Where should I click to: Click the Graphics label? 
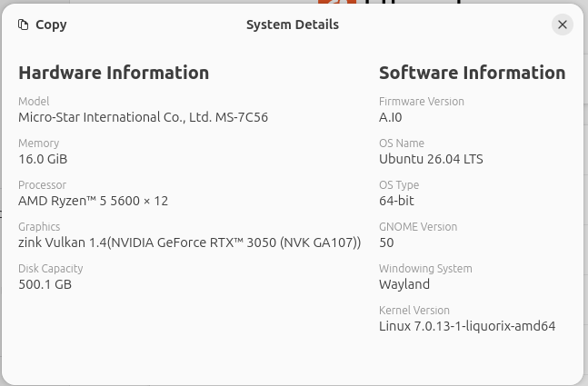[39, 227]
